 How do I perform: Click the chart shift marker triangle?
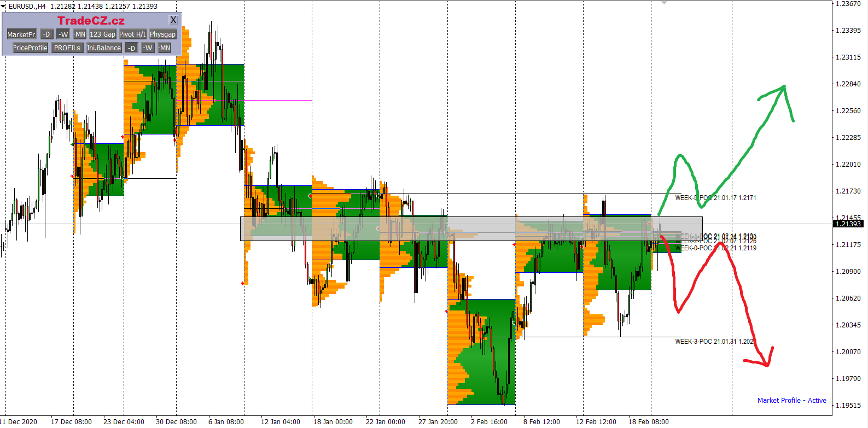pyautogui.click(x=664, y=3)
